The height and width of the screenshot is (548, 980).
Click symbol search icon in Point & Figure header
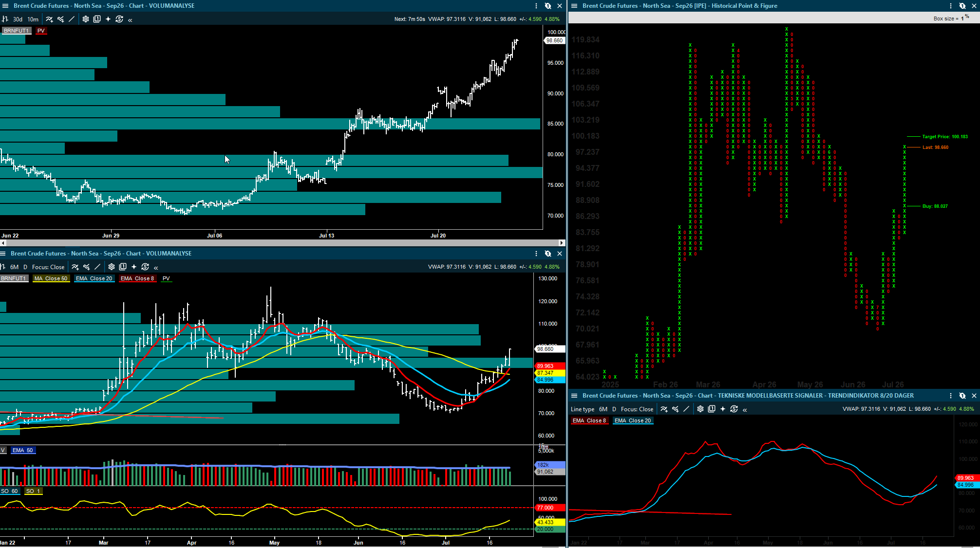(962, 6)
